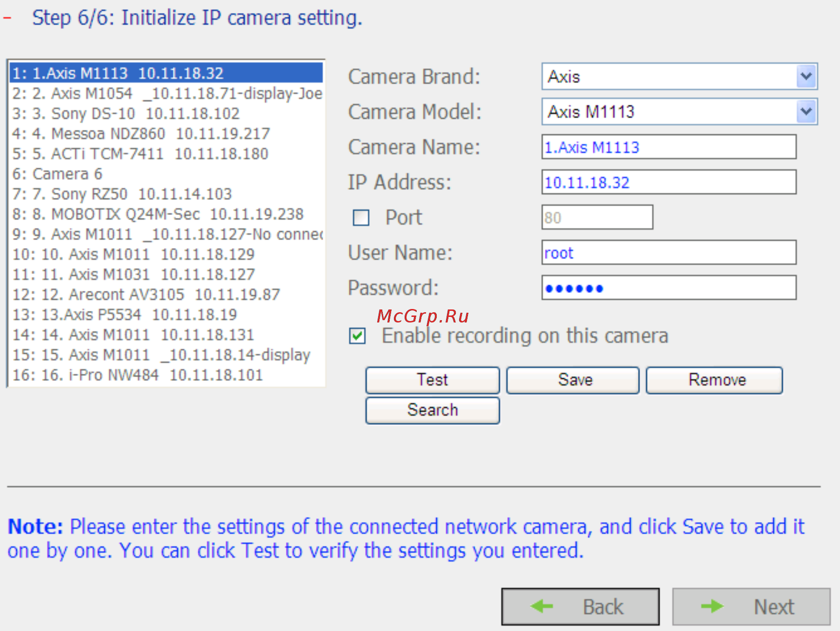
Task: Click the Save button
Action: 573,380
